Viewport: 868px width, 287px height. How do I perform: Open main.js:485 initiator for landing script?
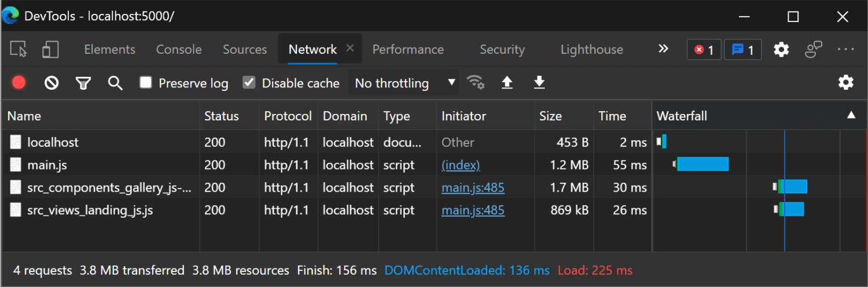pos(473,211)
